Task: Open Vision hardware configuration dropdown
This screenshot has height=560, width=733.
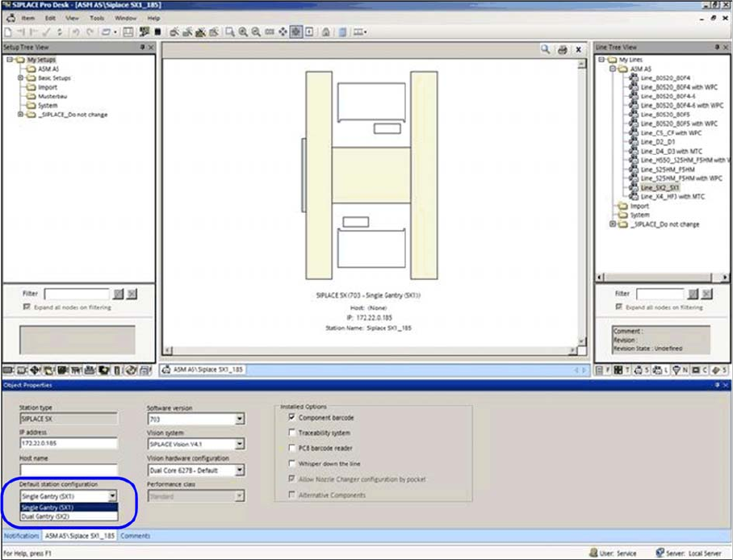Action: pyautogui.click(x=239, y=470)
